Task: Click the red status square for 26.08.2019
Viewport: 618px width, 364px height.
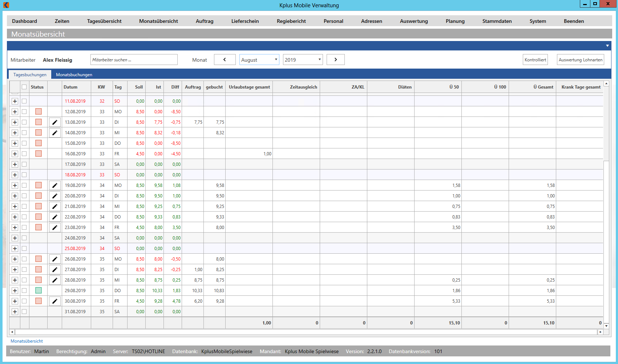Action: tap(39, 259)
